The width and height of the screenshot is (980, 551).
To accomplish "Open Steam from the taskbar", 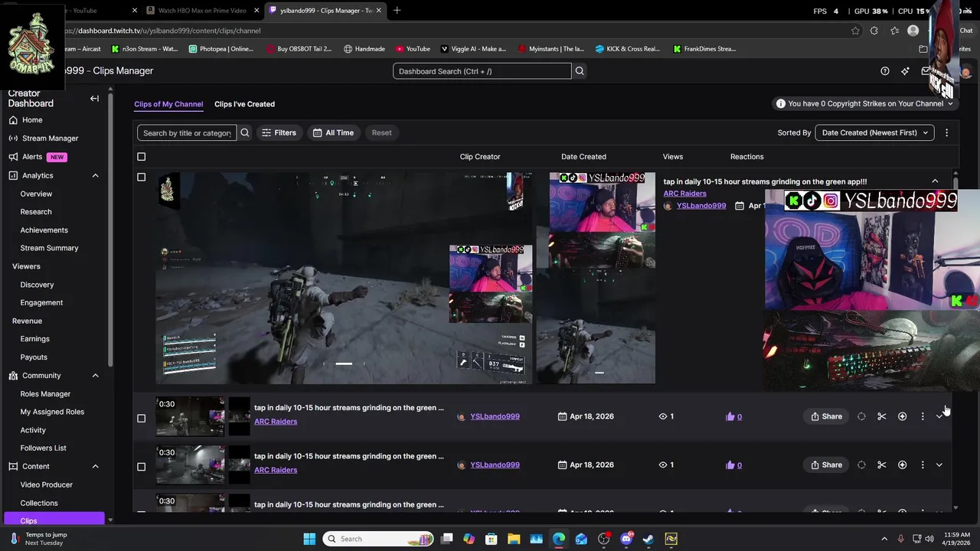I will (648, 540).
